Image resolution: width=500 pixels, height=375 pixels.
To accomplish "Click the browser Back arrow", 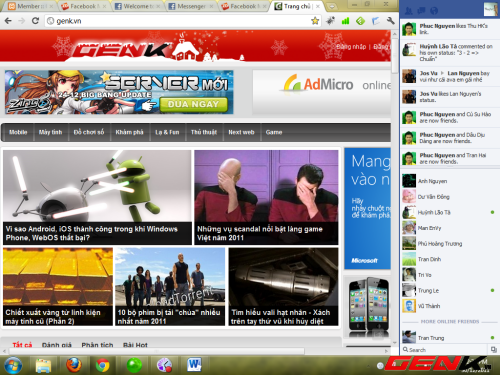I will pos(9,21).
